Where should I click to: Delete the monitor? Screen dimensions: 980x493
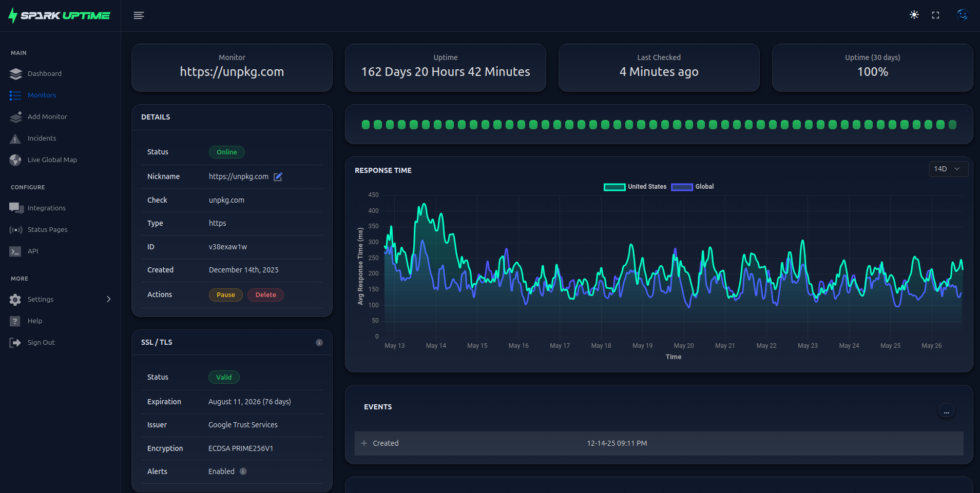point(266,295)
